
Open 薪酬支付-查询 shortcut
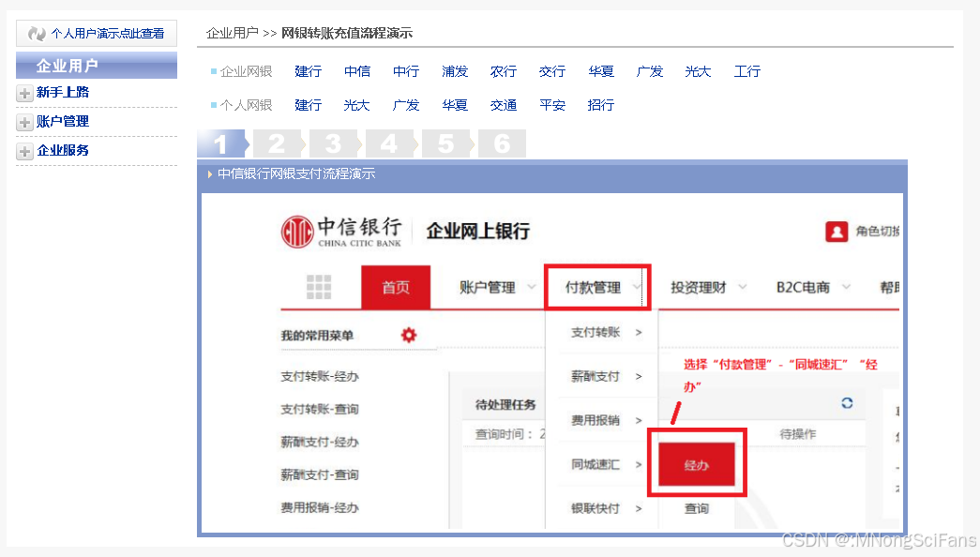tap(320, 475)
